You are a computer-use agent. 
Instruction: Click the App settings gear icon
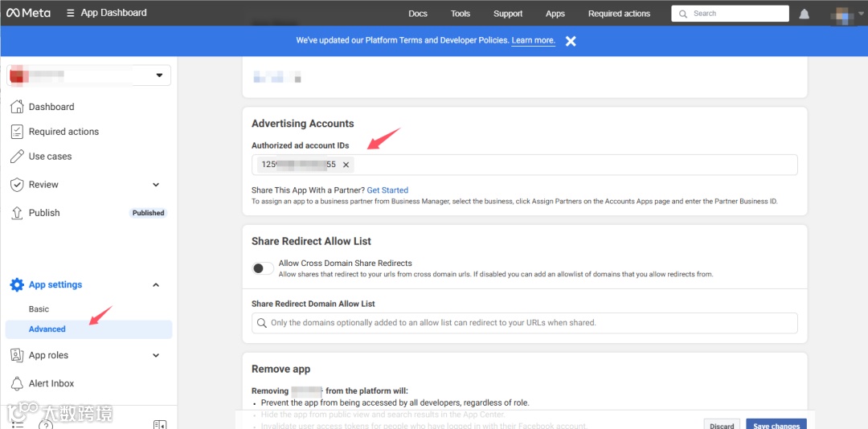click(x=17, y=285)
